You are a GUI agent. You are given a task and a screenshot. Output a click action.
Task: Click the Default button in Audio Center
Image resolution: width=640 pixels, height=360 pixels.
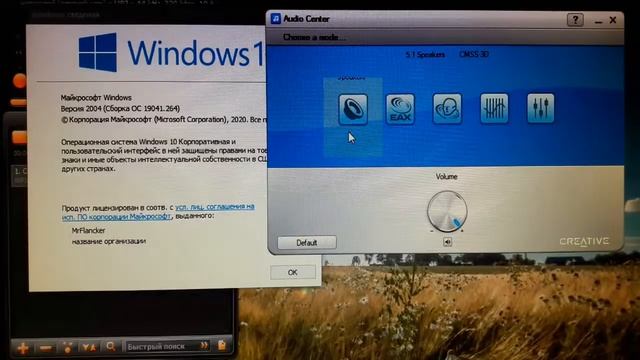[x=307, y=242]
